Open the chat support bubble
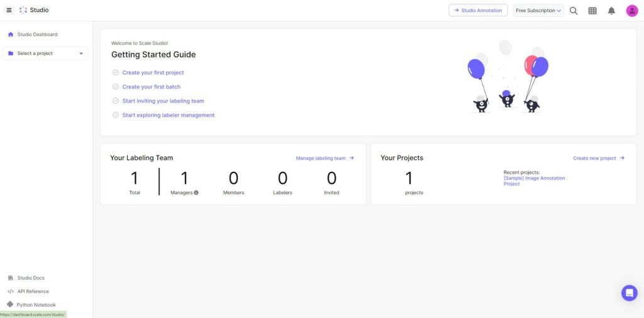 (629, 293)
